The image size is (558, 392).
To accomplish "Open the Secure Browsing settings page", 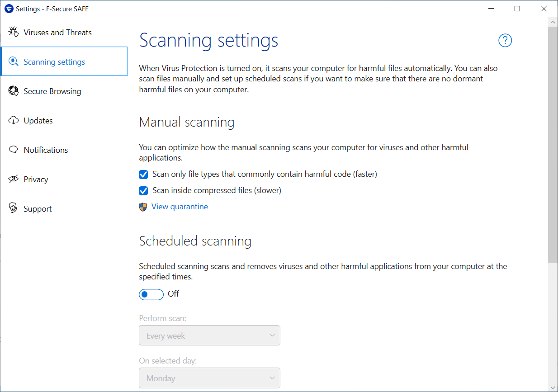I will point(52,91).
